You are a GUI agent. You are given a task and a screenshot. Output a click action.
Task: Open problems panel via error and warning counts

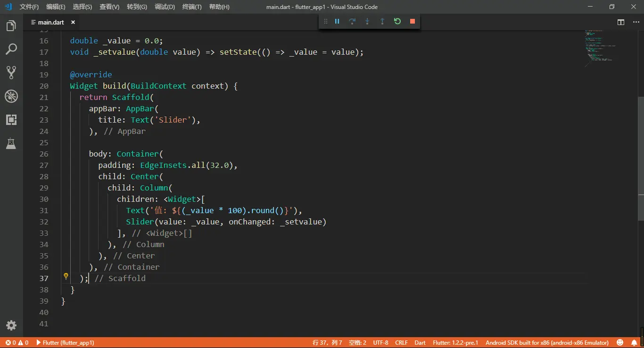pos(17,343)
